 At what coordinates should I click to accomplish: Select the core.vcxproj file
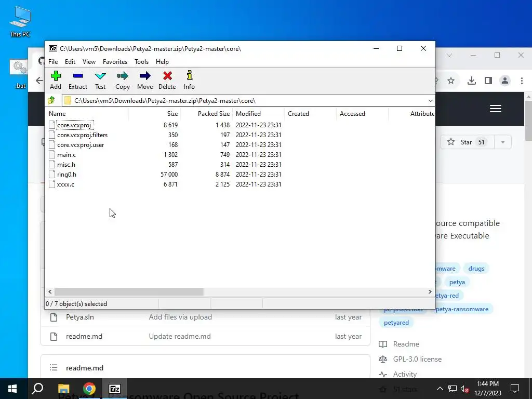tap(74, 125)
